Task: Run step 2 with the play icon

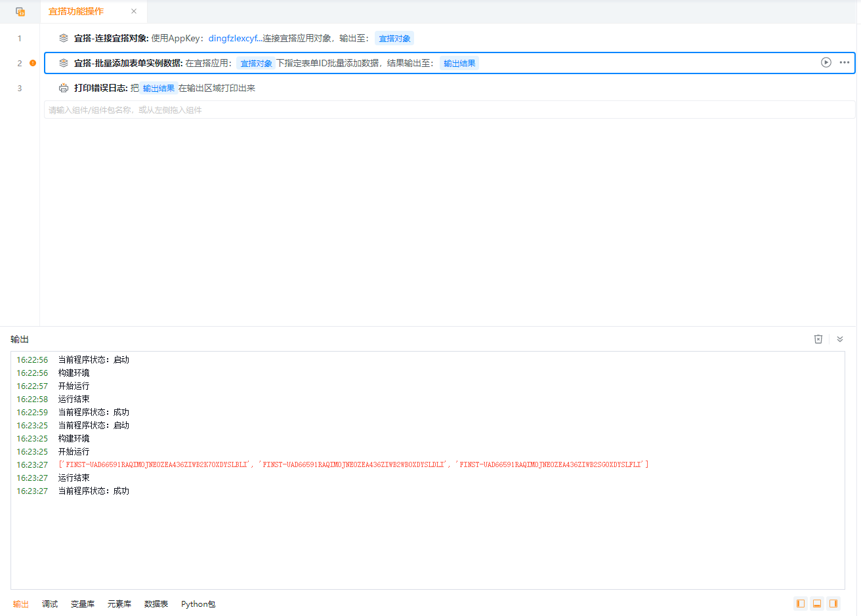Action: click(x=826, y=62)
